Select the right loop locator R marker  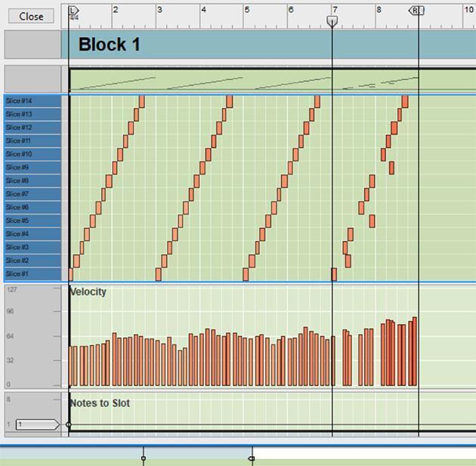(x=416, y=11)
